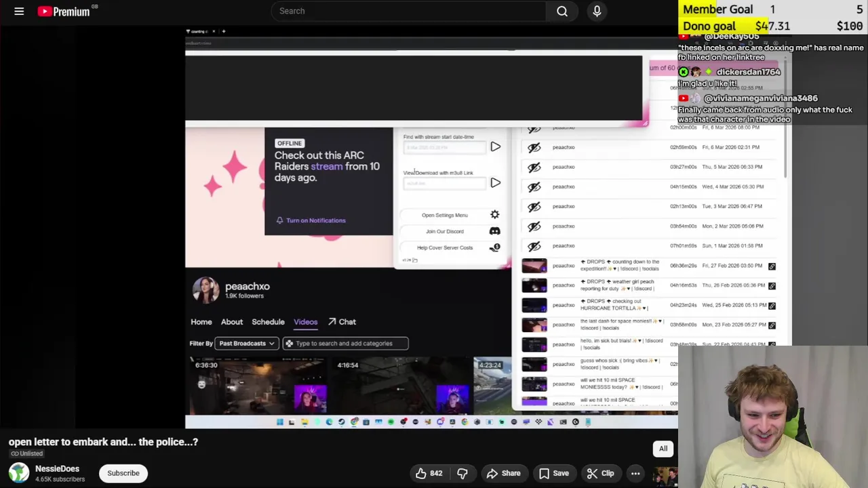
Task: Select the Twitch Videos tab
Action: [x=305, y=322]
